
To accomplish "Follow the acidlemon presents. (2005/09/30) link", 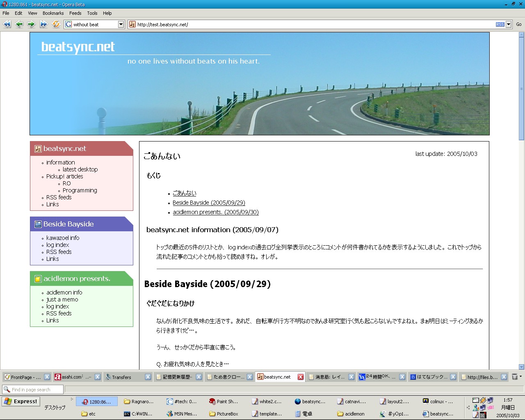I will click(x=215, y=212).
